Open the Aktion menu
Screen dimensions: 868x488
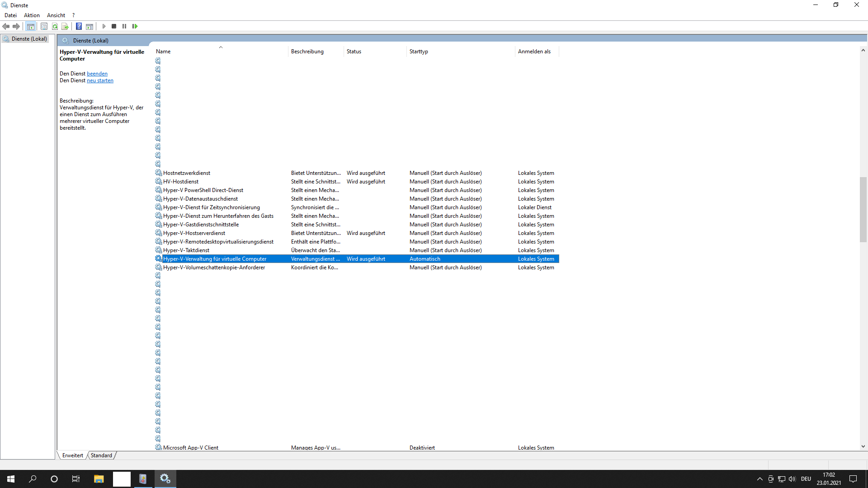click(32, 15)
